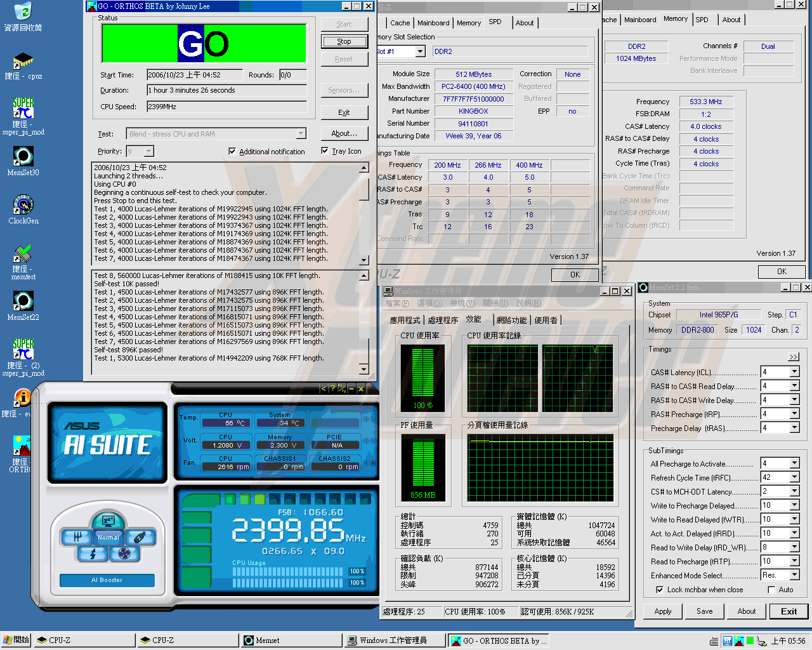
Task: Click AI Suite help question mark icon
Action: coord(332,388)
